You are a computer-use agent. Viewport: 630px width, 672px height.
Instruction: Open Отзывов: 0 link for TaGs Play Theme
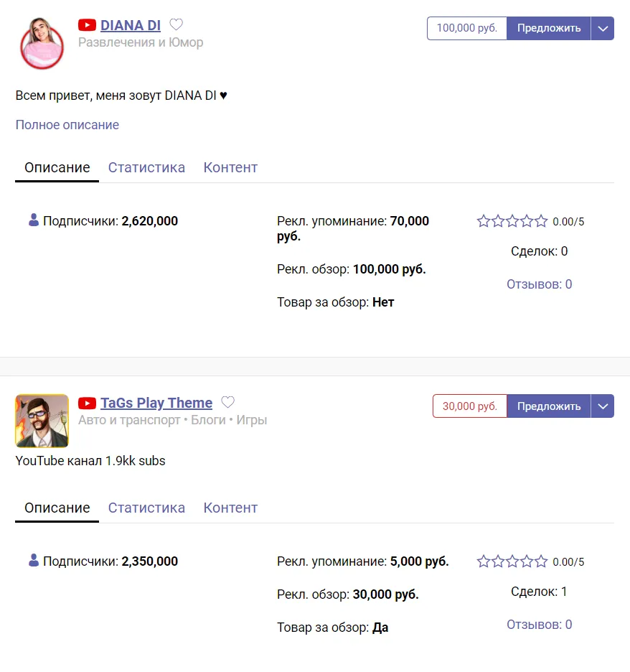coord(539,625)
